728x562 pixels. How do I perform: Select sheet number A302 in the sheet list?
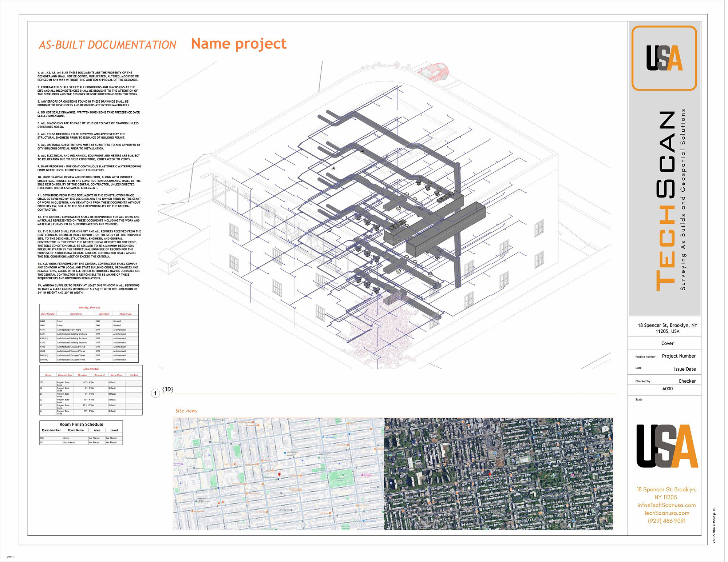click(x=43, y=343)
